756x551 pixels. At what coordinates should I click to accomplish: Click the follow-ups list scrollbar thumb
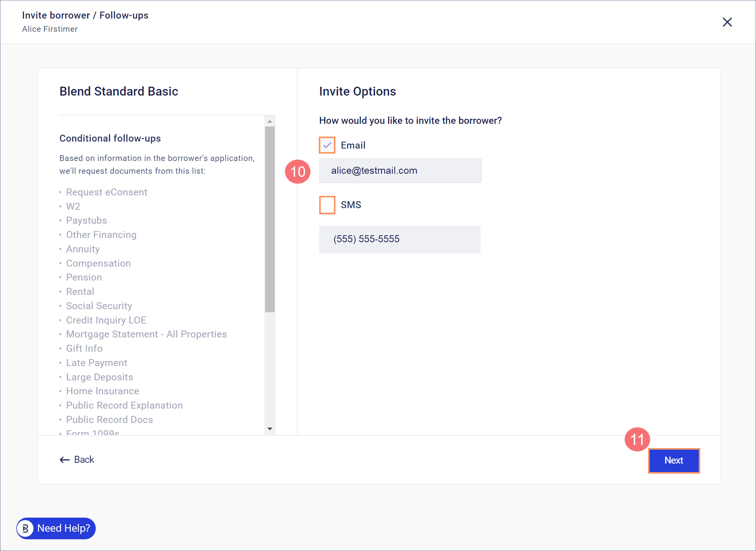(270, 219)
